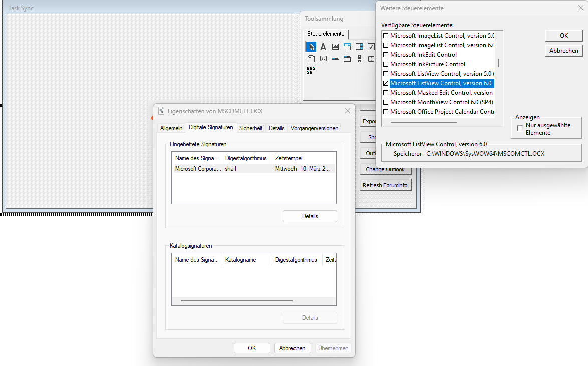
Task: Uncheck Microsoft ListView Control, version 6.0
Action: coord(386,83)
